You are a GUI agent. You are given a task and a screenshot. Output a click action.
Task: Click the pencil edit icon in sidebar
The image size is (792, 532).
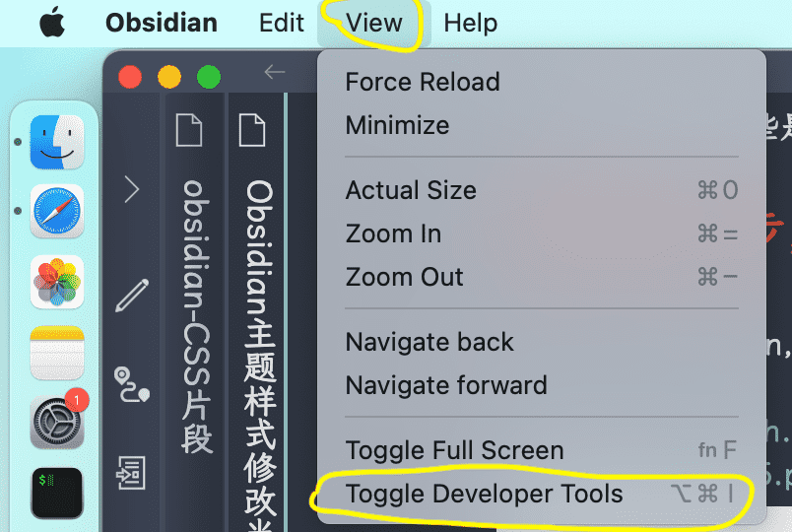(x=132, y=296)
